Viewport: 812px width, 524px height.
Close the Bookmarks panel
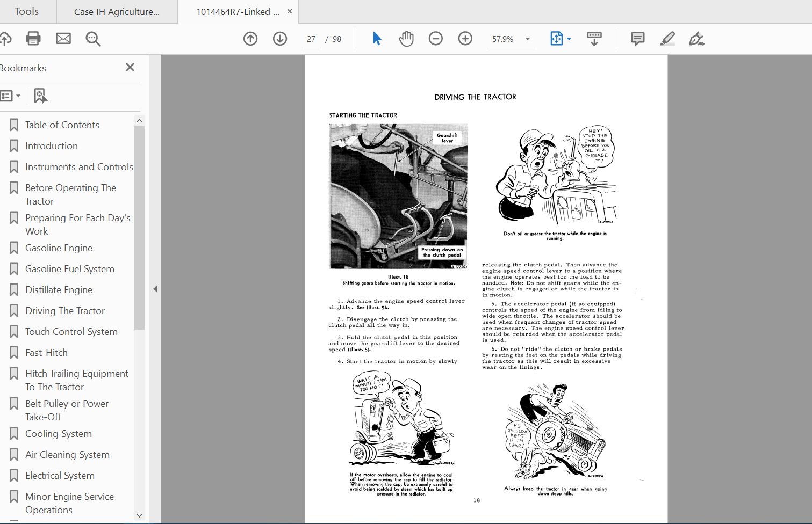[x=130, y=67]
